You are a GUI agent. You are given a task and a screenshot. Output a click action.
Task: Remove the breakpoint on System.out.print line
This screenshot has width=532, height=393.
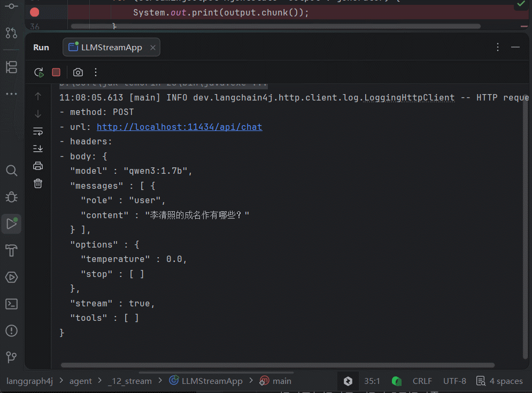tap(35, 12)
